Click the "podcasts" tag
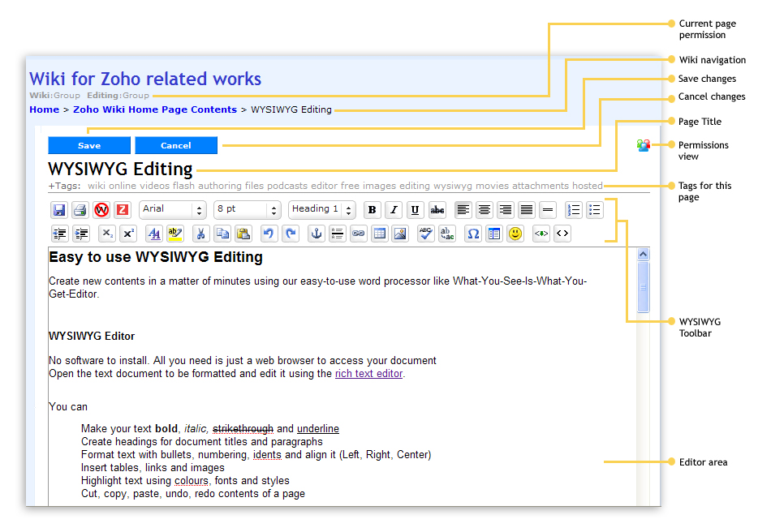This screenshot has height=532, width=771. pos(287,186)
